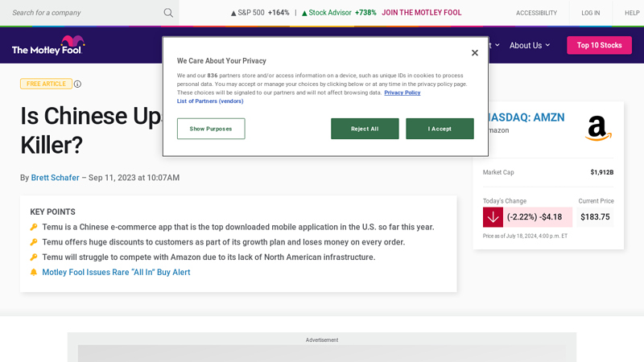Click the KEY POINTS heading

(52, 212)
